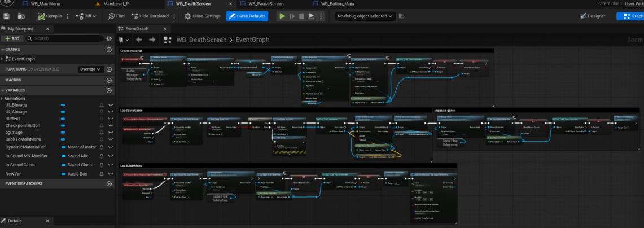Add a new variable with plus icon
Image resolution: width=644 pixels, height=228 pixels.
109,90
